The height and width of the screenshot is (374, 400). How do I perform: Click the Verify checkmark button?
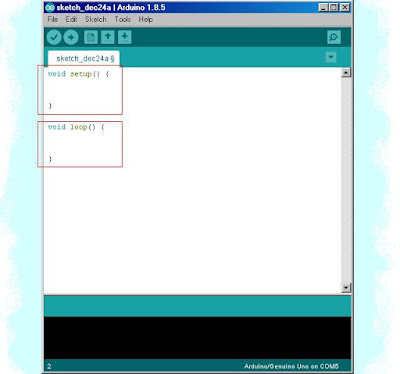54,37
